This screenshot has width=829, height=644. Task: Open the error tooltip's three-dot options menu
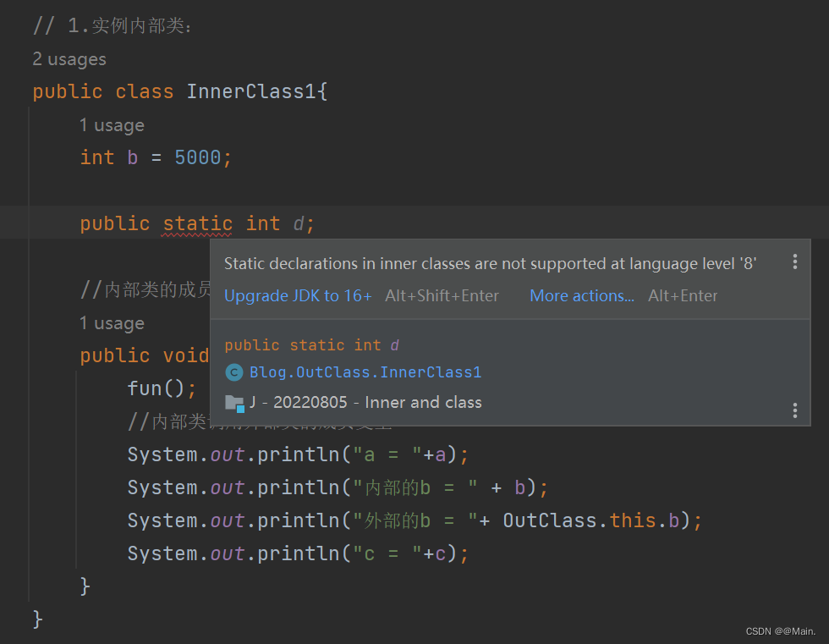tap(795, 261)
